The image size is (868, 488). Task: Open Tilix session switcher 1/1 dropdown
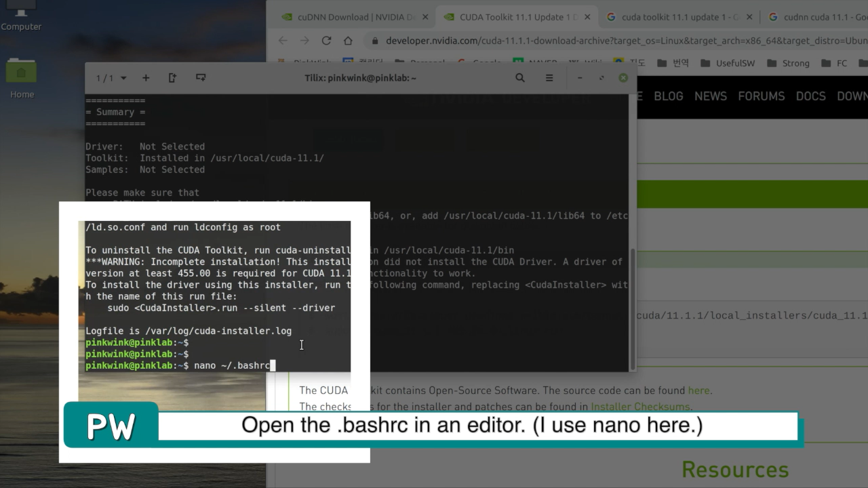click(x=112, y=78)
